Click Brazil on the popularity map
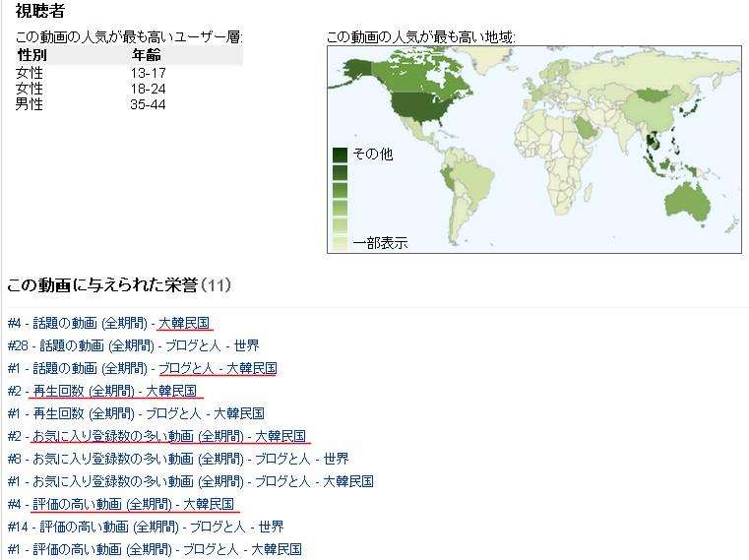The image size is (749, 560). pyautogui.click(x=472, y=180)
